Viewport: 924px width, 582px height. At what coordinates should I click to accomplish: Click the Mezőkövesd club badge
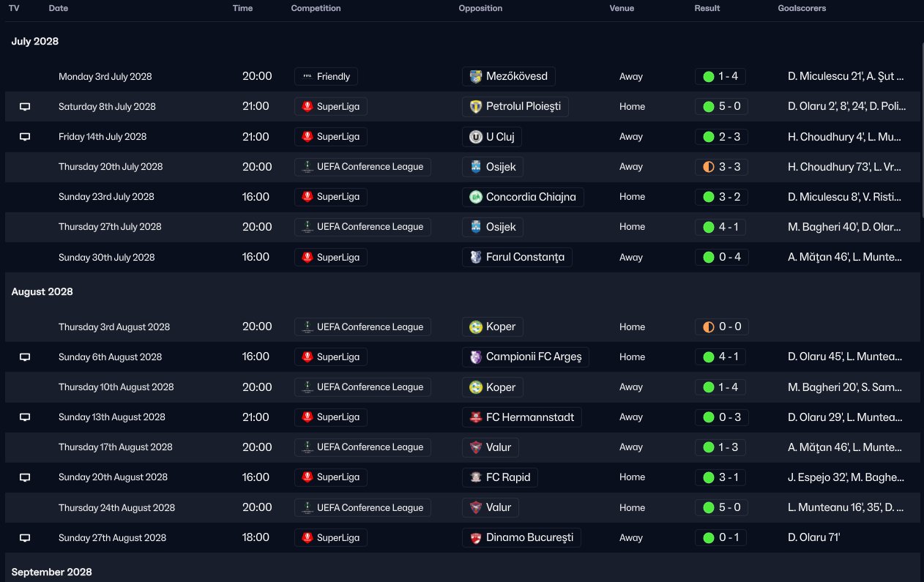pyautogui.click(x=476, y=76)
